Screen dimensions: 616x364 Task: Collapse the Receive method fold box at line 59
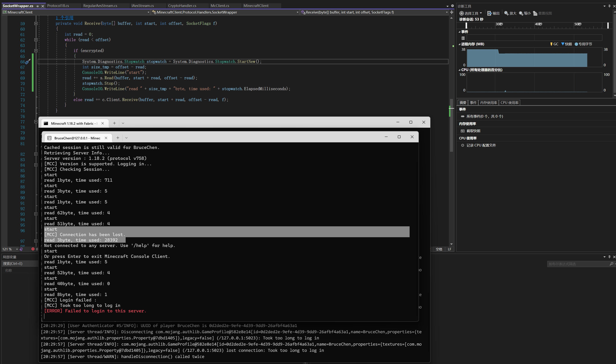(36, 23)
